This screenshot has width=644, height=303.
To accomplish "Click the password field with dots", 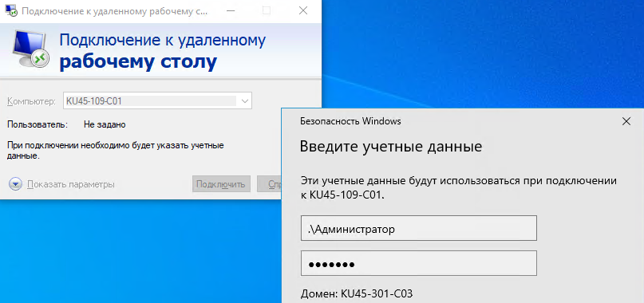I will coord(419,264).
